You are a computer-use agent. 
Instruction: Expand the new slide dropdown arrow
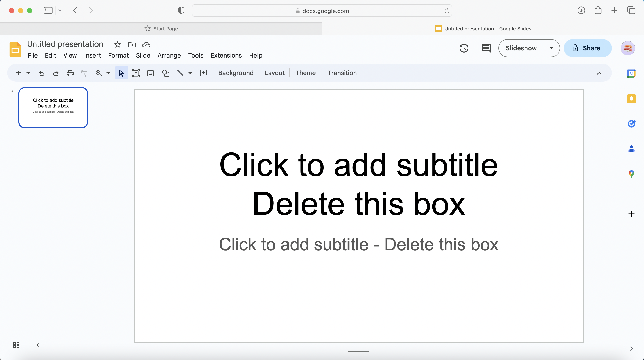point(28,73)
